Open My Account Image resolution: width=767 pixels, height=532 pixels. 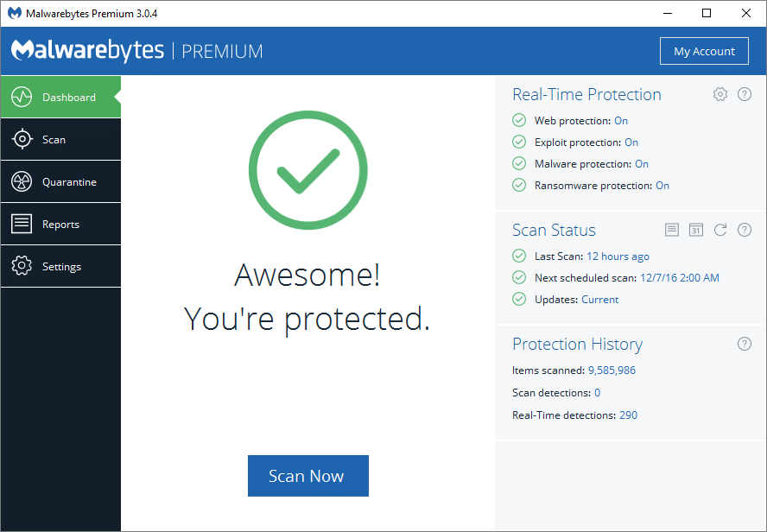click(704, 51)
